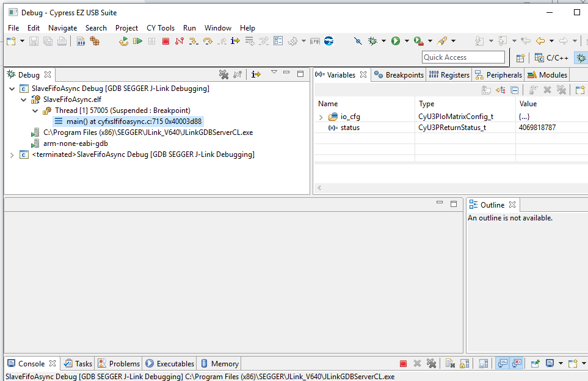The width and height of the screenshot is (588, 381).
Task: Toggle Instruction Stepping Mode in Debug view
Action: 255,74
